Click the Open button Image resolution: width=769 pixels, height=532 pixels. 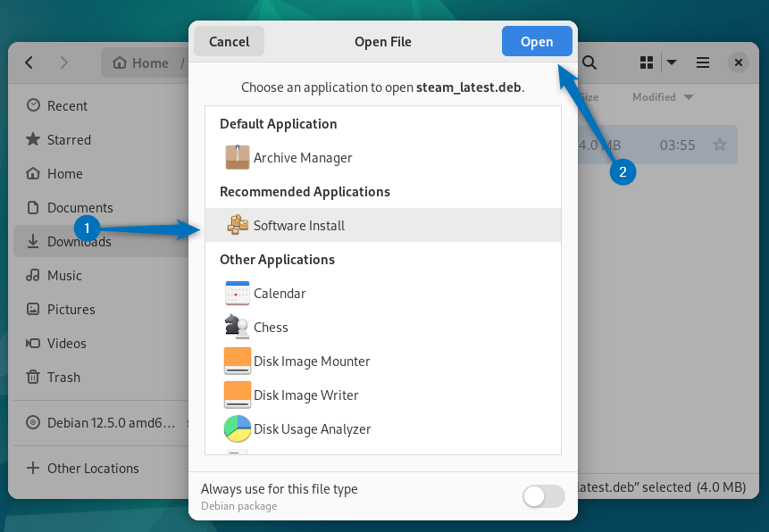[x=537, y=42]
